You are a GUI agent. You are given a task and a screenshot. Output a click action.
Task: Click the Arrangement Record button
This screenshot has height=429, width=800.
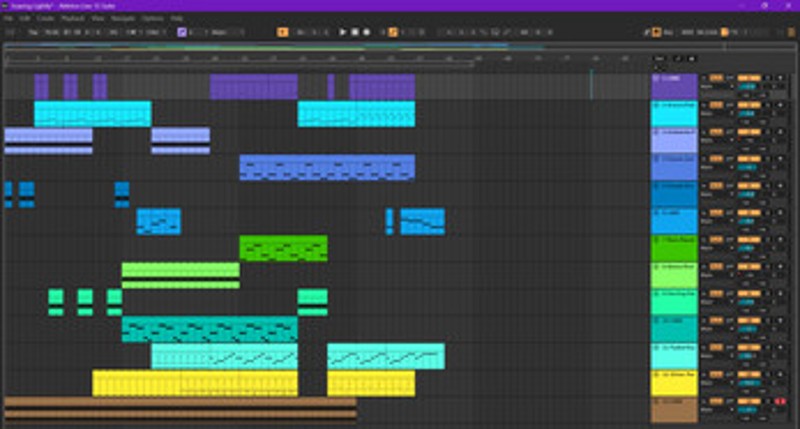[x=367, y=32]
